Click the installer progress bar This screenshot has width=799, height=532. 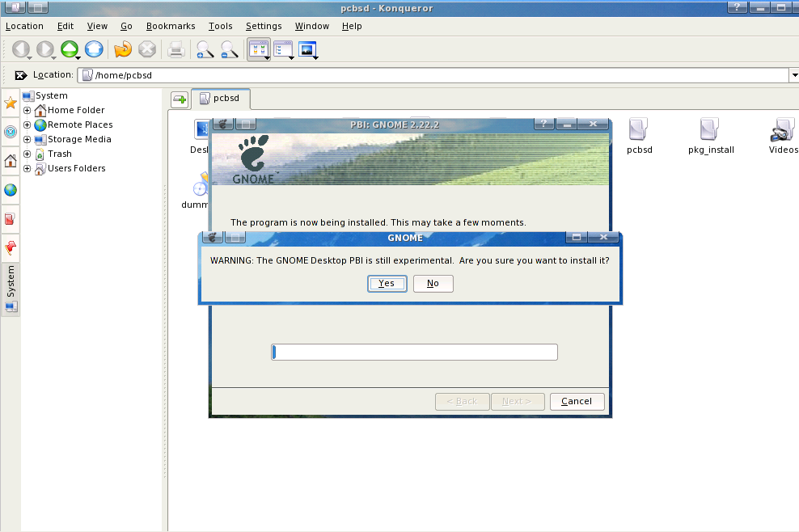point(414,353)
